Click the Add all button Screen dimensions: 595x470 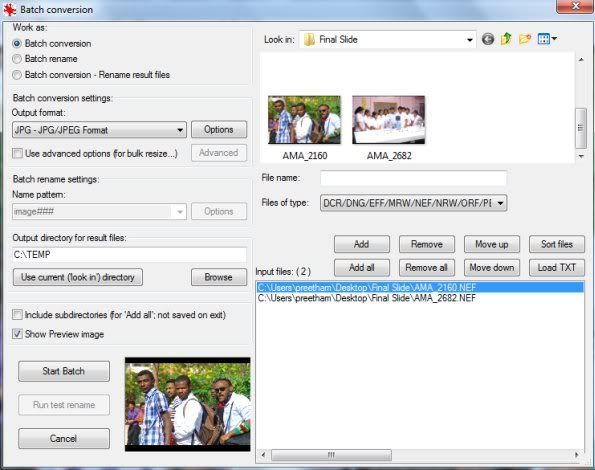coord(362,268)
